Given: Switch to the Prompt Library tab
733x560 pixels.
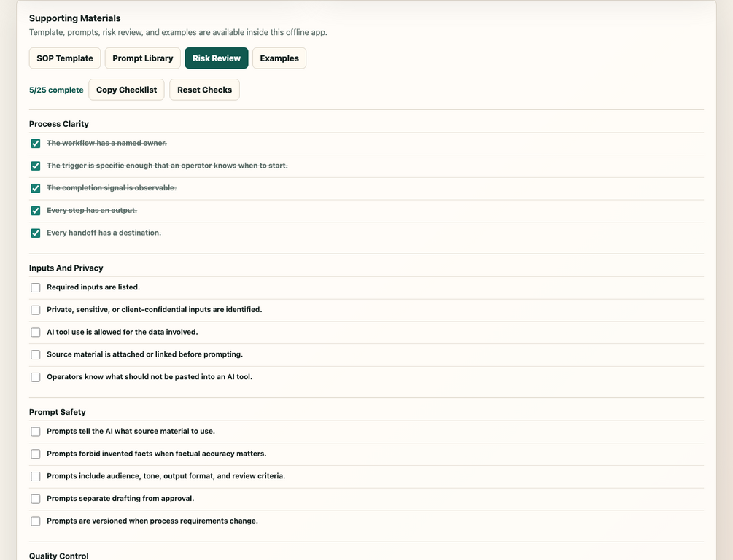Looking at the screenshot, I should [x=142, y=58].
